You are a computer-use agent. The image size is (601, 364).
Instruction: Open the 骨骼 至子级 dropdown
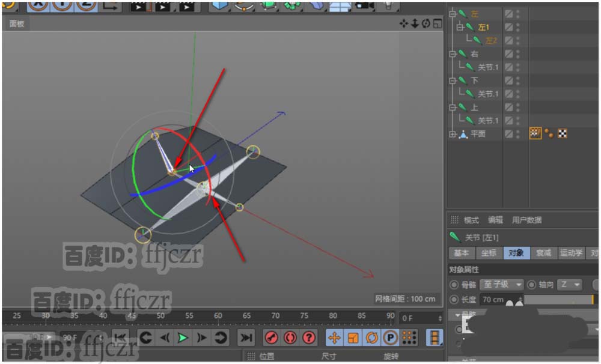(x=501, y=285)
